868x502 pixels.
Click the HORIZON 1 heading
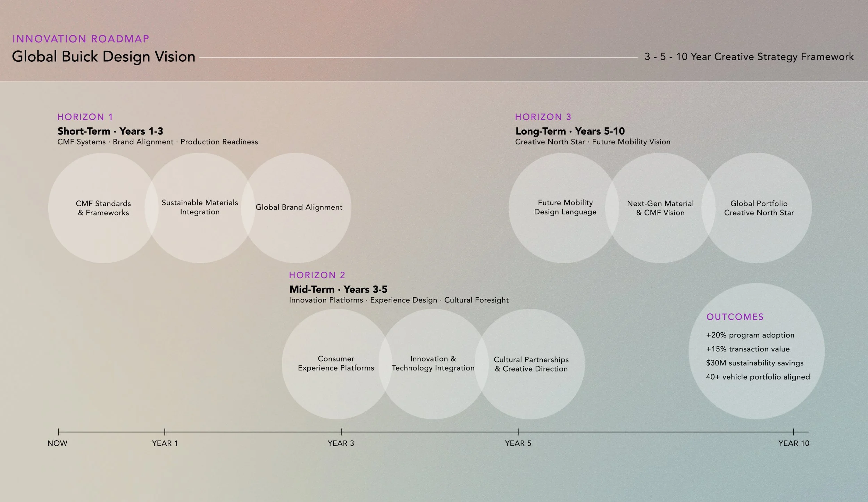(x=85, y=117)
